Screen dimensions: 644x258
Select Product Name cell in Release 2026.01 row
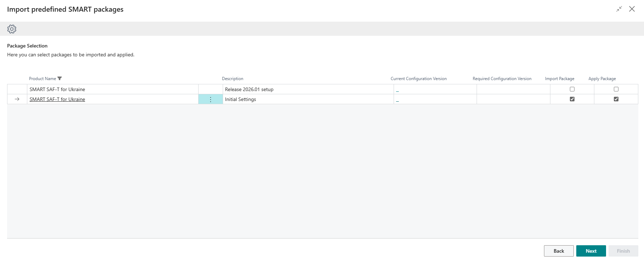pyautogui.click(x=113, y=89)
